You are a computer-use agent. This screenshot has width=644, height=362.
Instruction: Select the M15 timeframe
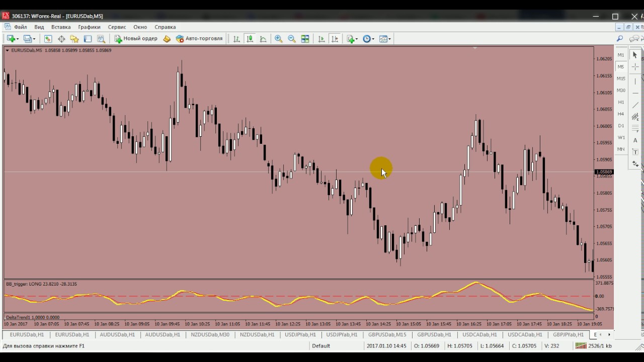[621, 78]
